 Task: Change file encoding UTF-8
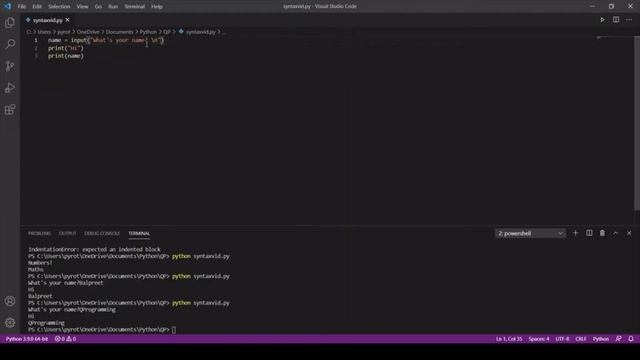pos(562,339)
